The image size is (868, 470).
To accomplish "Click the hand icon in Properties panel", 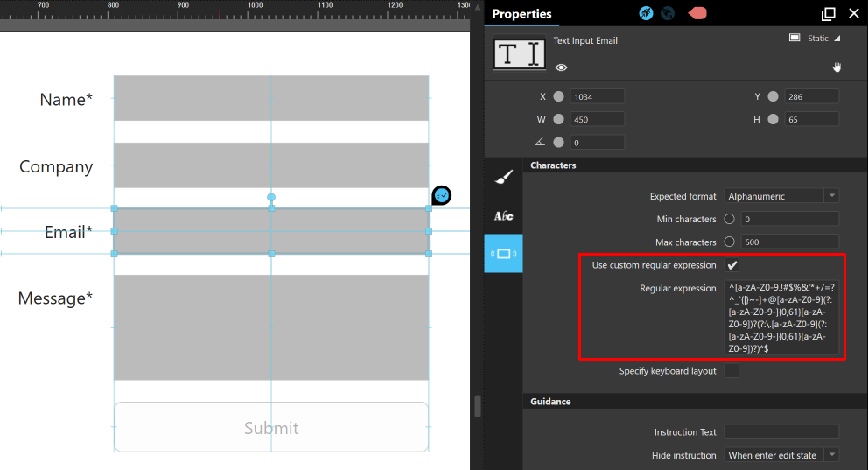I will tap(836, 67).
